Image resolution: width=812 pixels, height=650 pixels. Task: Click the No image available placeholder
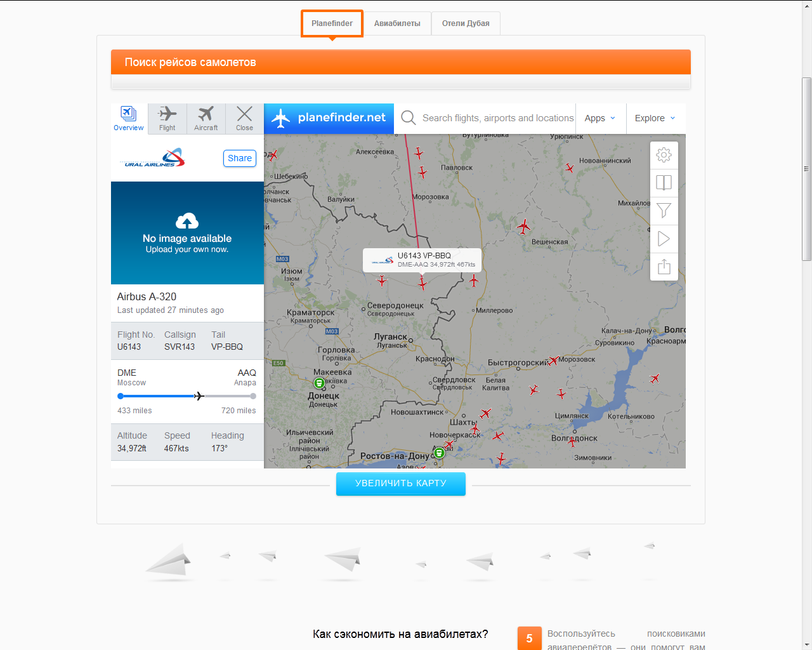187,233
